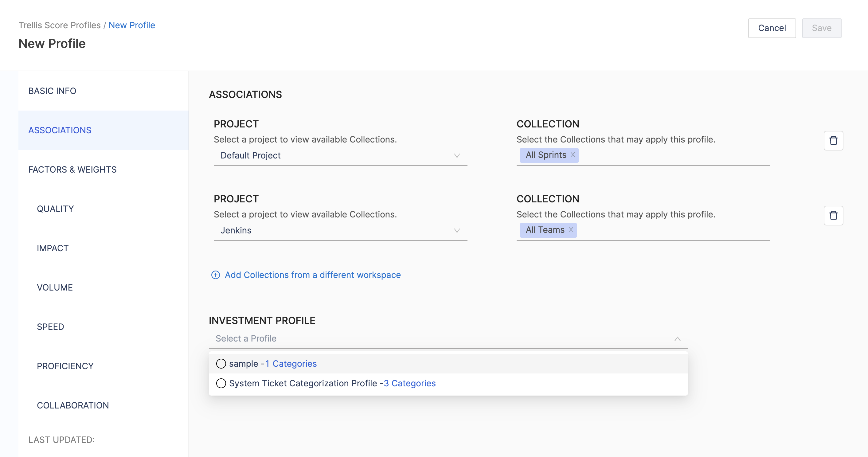The image size is (868, 457).
Task: Collapse the Investment Profile dropdown
Action: coord(677,339)
